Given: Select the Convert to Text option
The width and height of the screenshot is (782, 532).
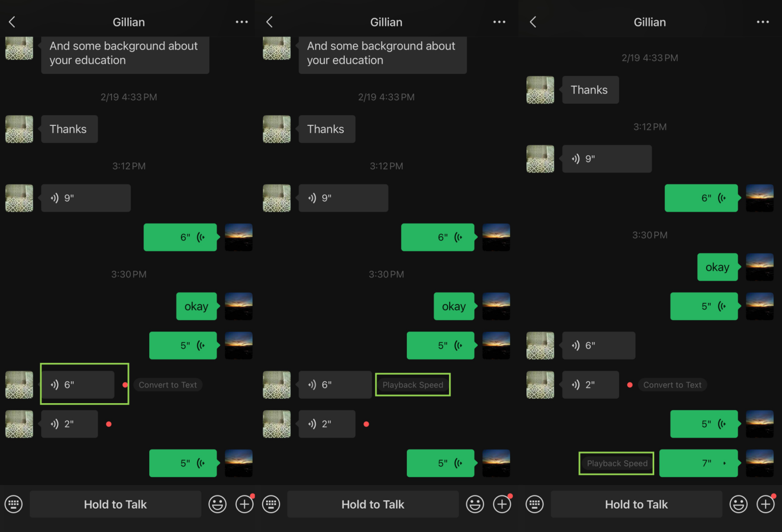Looking at the screenshot, I should pos(167,385).
